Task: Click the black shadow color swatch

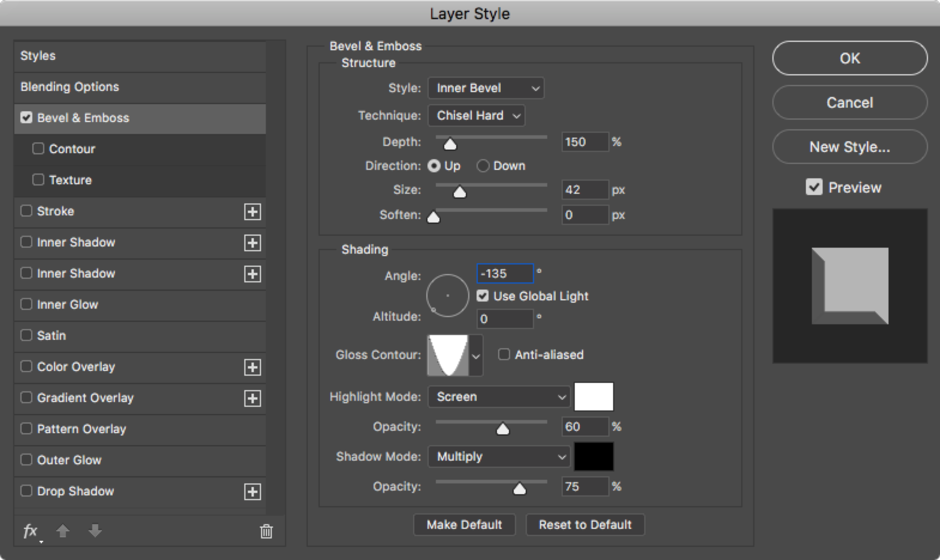Action: click(x=594, y=457)
